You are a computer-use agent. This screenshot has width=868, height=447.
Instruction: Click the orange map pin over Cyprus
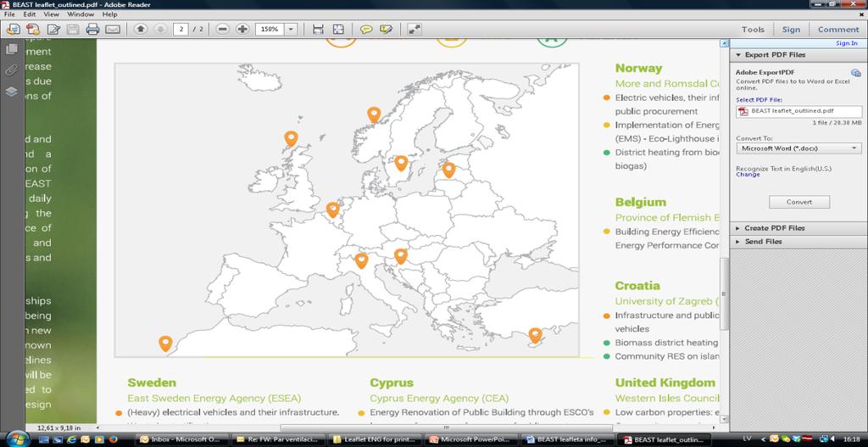535,336
